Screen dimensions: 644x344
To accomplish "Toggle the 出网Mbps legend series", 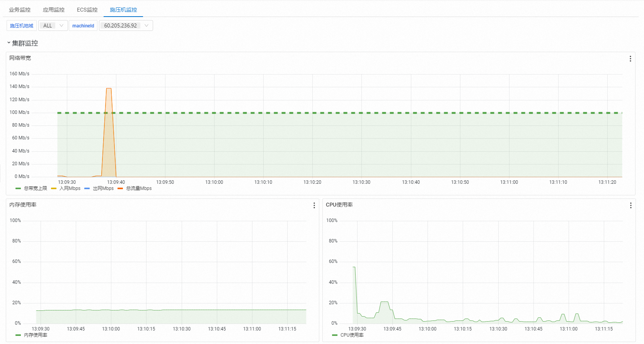I will pyautogui.click(x=99, y=188).
